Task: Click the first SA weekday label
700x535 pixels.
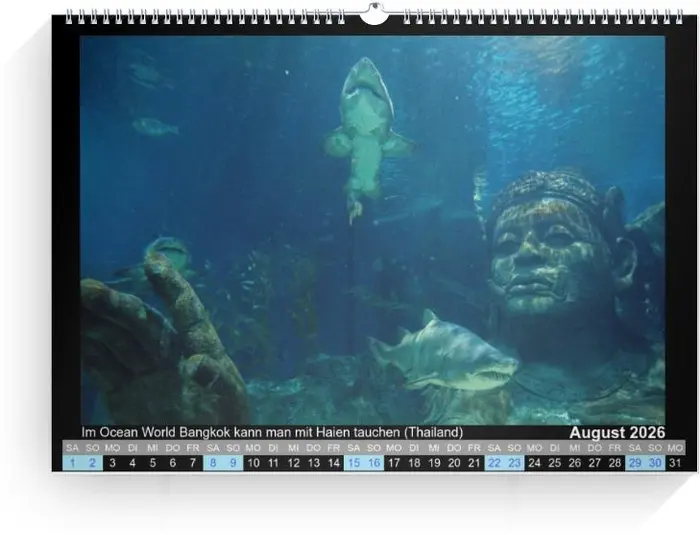Action: 72,448
